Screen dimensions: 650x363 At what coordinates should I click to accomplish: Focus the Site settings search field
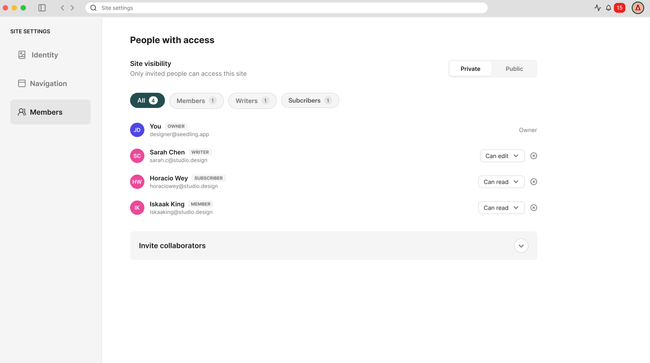(286, 8)
